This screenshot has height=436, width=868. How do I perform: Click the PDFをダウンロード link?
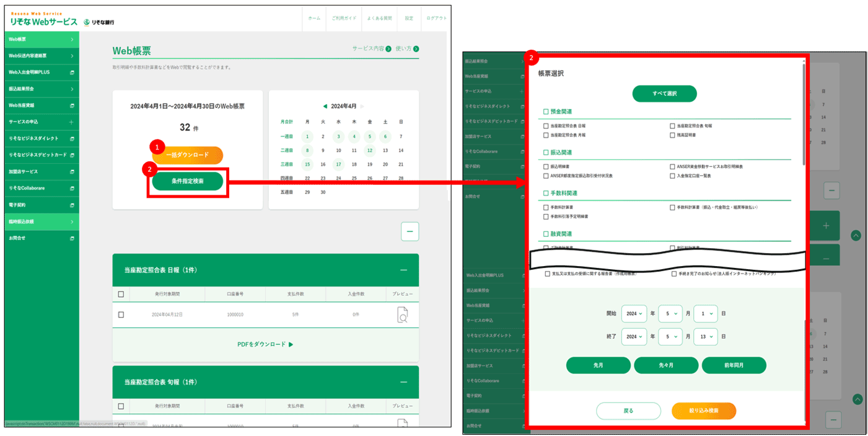pyautogui.click(x=265, y=344)
